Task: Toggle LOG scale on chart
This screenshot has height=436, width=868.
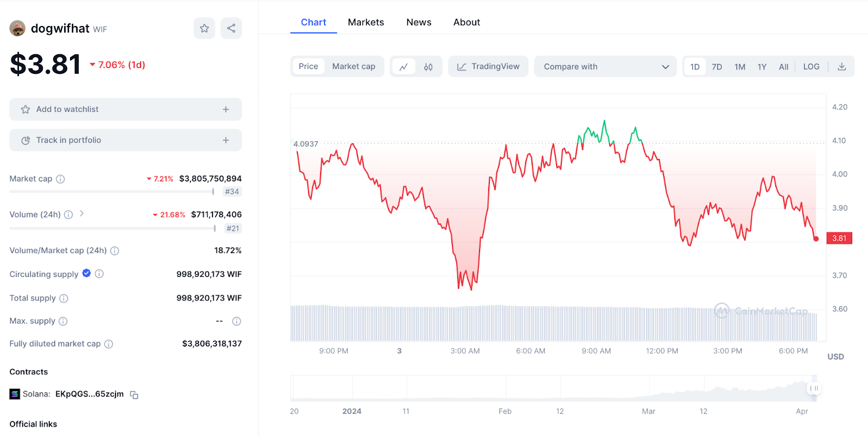Action: click(x=812, y=67)
